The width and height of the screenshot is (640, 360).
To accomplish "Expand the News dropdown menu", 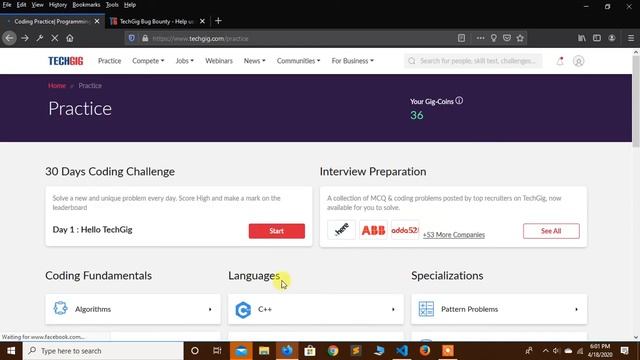I will pyautogui.click(x=254, y=61).
